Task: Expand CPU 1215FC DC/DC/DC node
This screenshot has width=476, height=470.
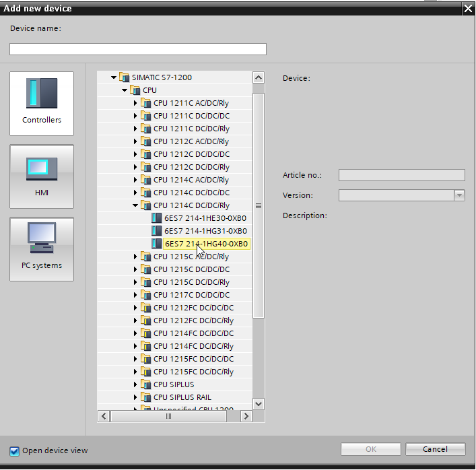Action: [x=135, y=359]
